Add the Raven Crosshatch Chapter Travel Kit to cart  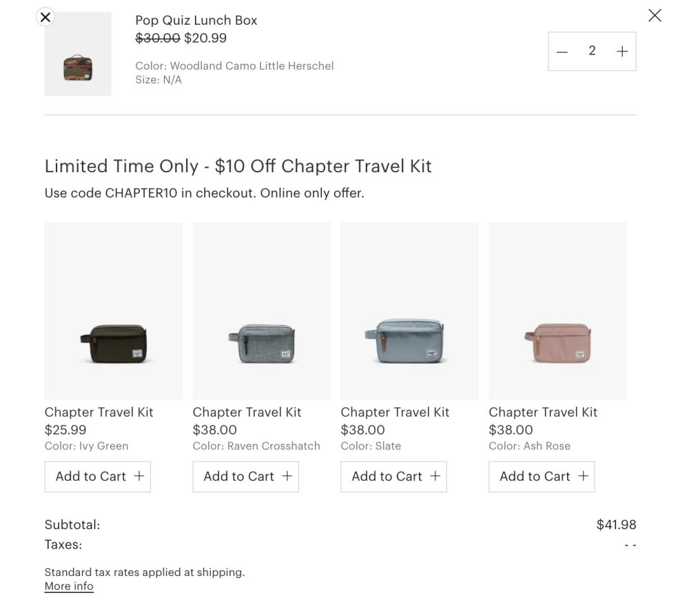click(245, 476)
